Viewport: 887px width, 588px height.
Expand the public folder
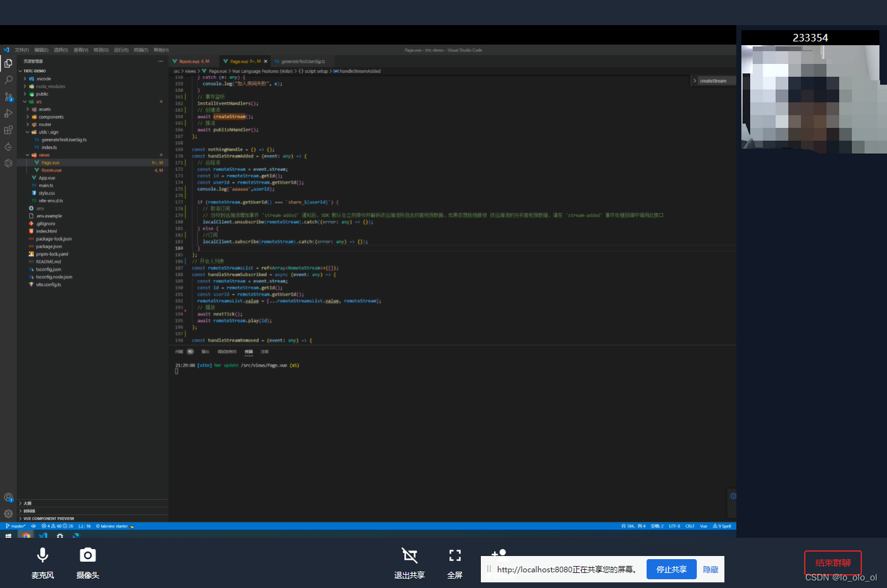tap(41, 94)
